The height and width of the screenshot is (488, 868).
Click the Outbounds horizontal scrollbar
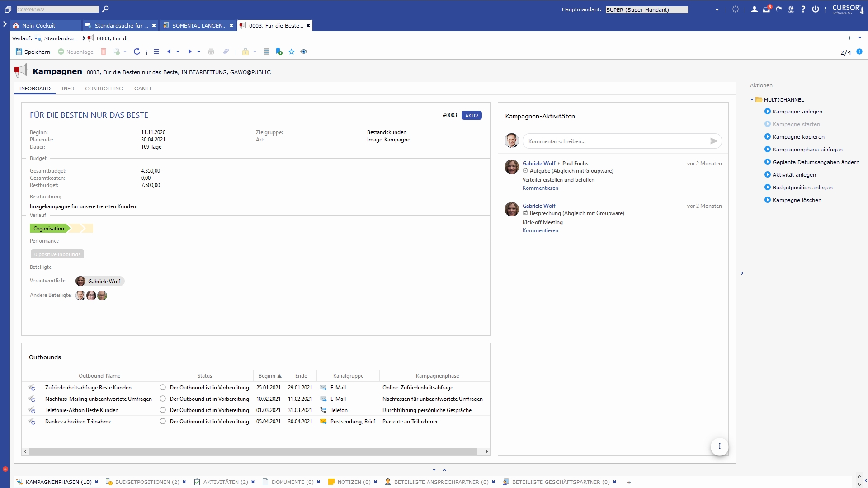pos(253,451)
